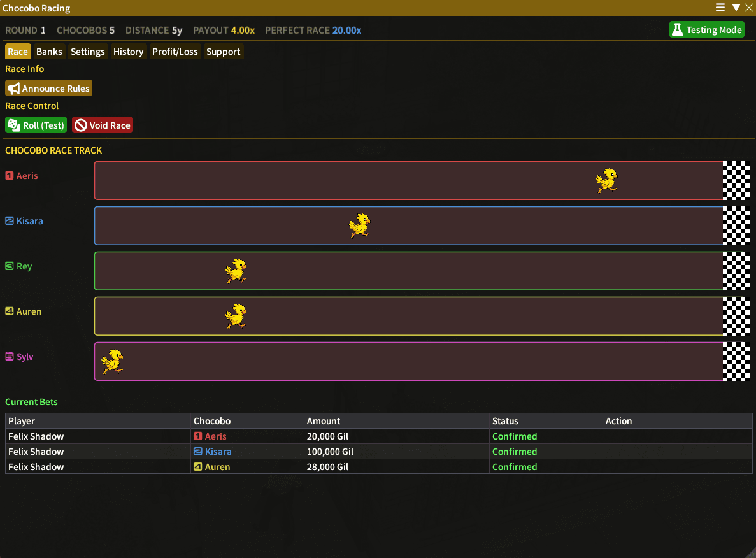Click the yellow number 4 icon beside the Auren lane label
The image size is (756, 558).
coord(9,311)
